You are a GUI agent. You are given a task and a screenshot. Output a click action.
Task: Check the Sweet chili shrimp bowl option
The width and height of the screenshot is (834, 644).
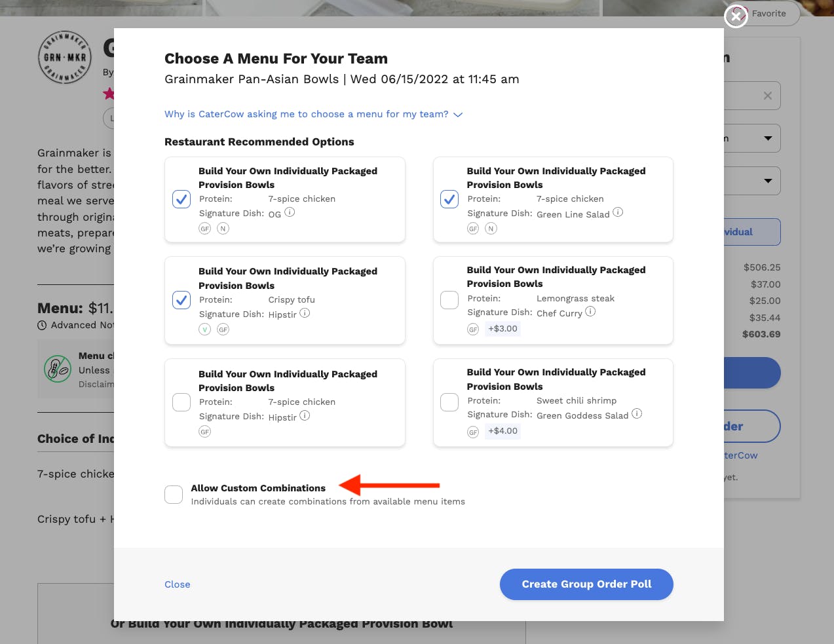point(449,402)
